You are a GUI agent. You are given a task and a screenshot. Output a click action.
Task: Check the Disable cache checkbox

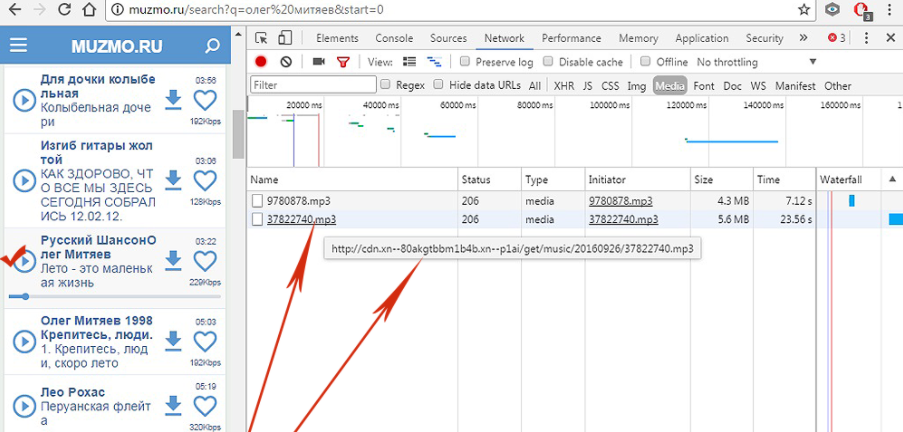click(548, 61)
